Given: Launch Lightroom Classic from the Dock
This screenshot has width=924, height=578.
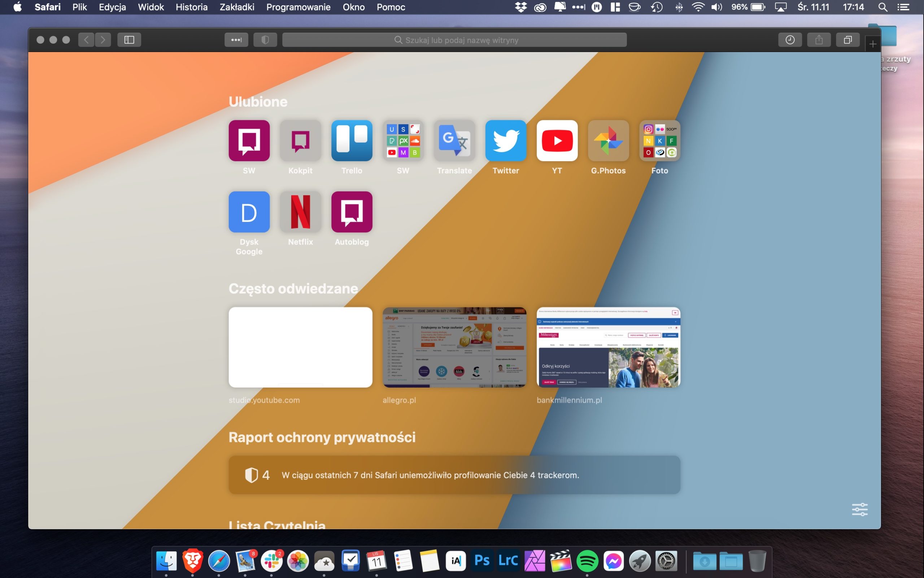Looking at the screenshot, I should tap(508, 561).
